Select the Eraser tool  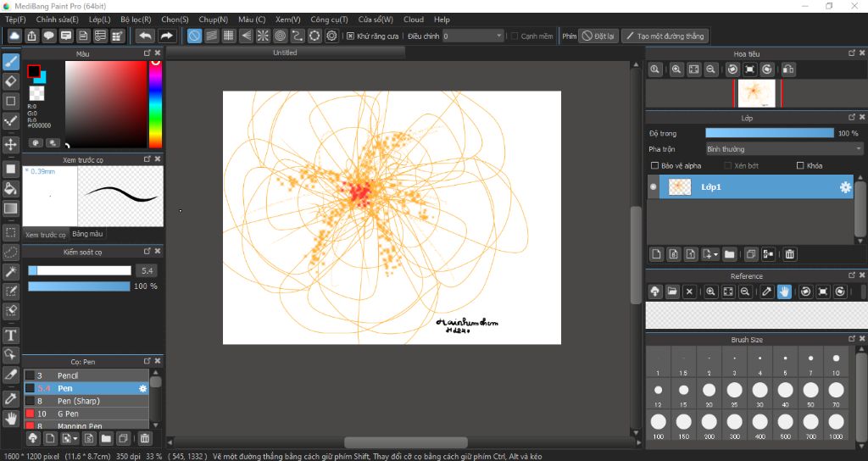tap(10, 81)
